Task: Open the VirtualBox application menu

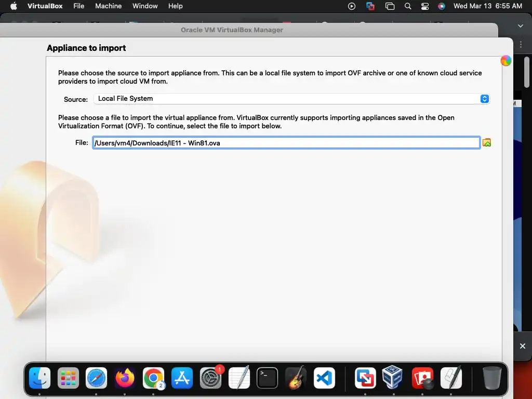Action: (x=45, y=6)
